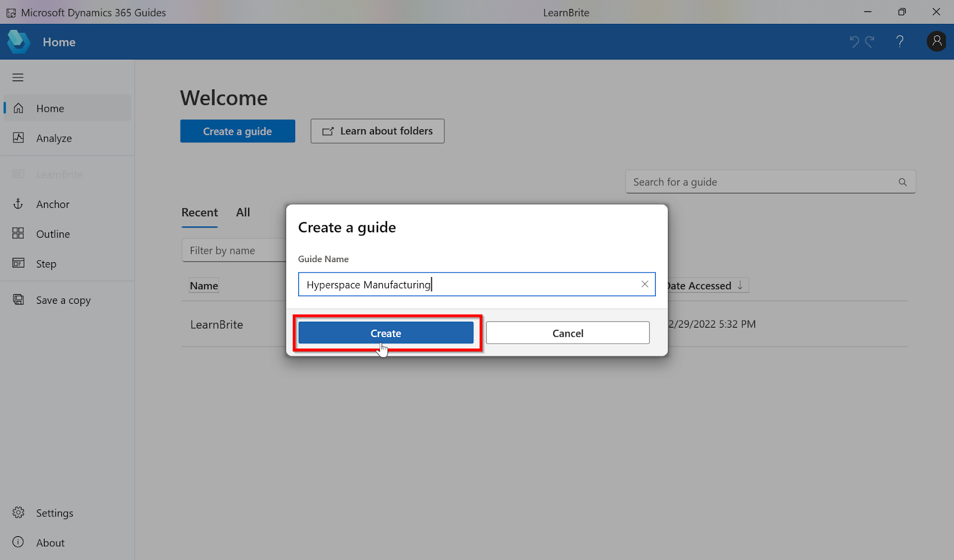Click the Analyze chart icon
Screen dimensions: 954x560
click(x=18, y=138)
